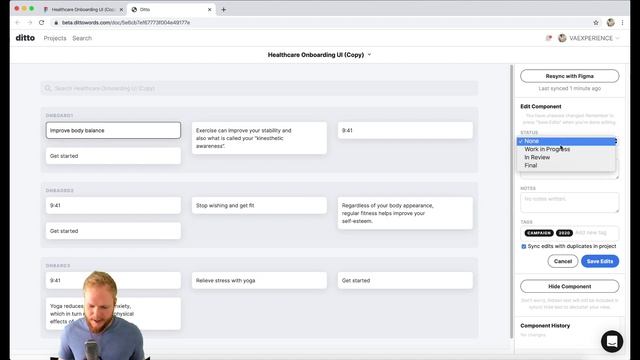640x360 pixels.
Task: Click the ditto logo
Action: point(25,38)
